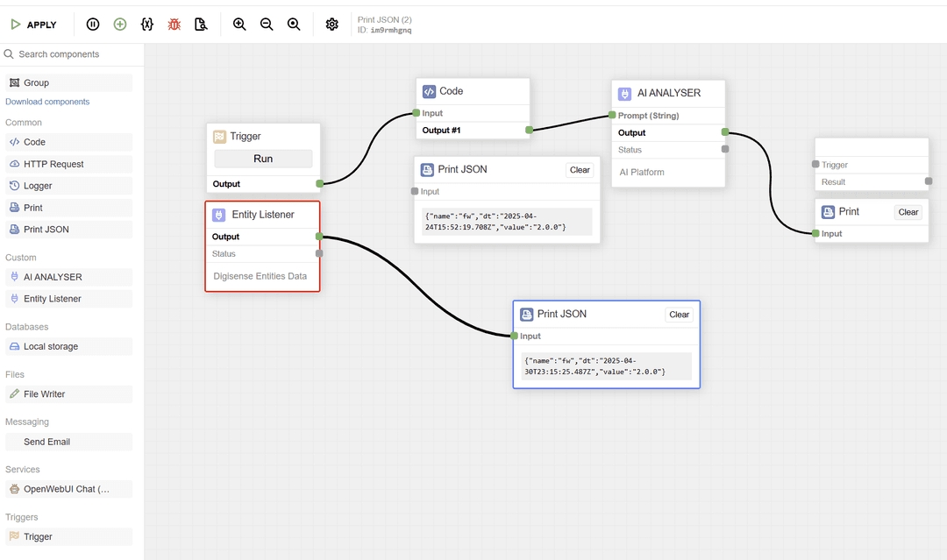The width and height of the screenshot is (947, 560).
Task: Select Local storage component in sidebar
Action: point(69,346)
